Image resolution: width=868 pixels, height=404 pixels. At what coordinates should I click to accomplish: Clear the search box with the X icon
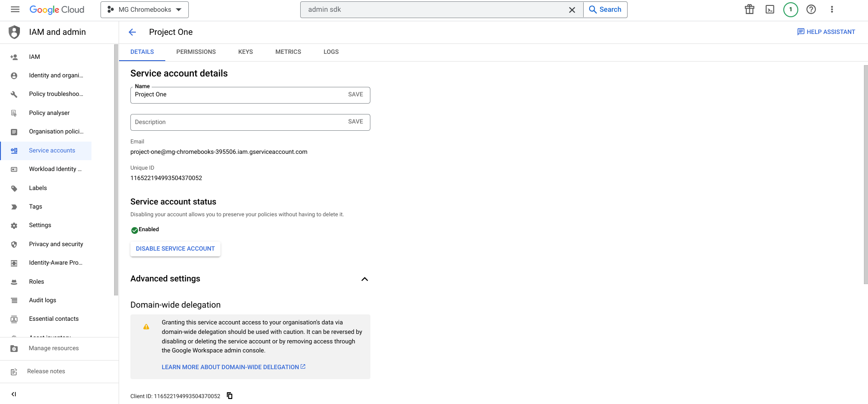(x=572, y=10)
